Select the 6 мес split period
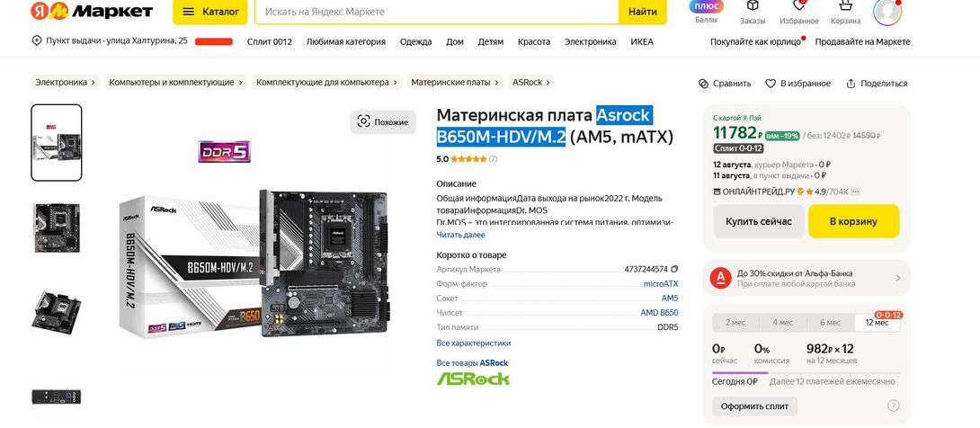This screenshot has height=428, width=980. tap(830, 323)
